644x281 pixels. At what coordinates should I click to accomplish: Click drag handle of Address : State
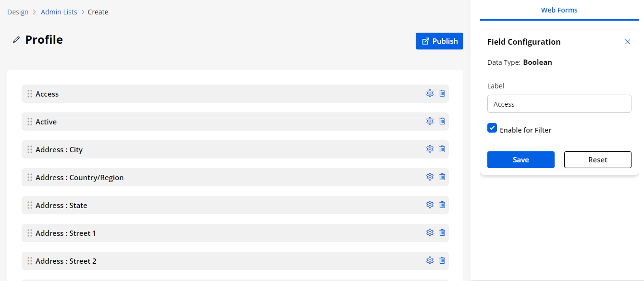coord(30,205)
